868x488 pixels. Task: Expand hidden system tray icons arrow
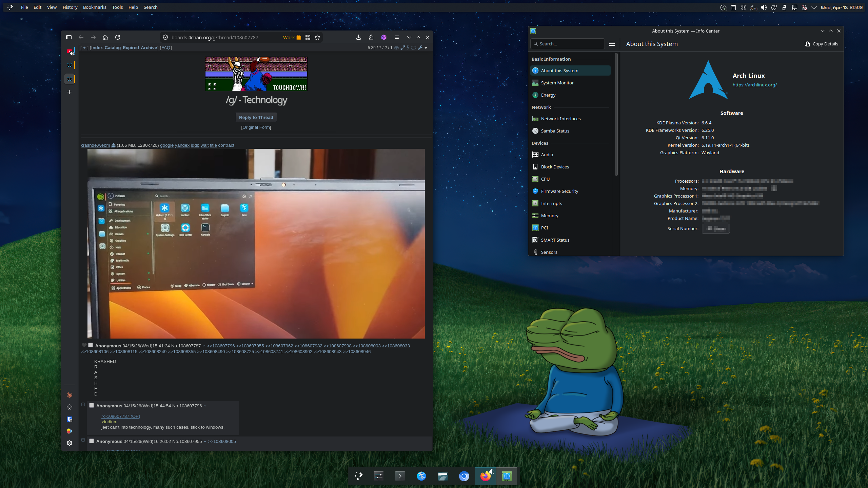click(x=814, y=7)
